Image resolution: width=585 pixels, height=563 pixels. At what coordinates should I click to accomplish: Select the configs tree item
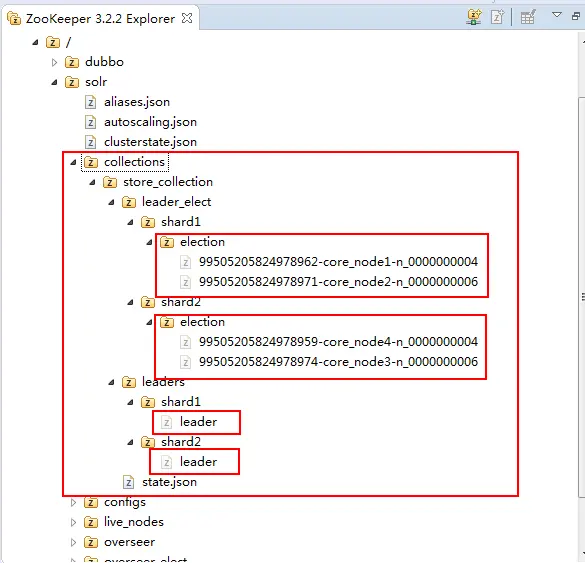click(x=125, y=503)
